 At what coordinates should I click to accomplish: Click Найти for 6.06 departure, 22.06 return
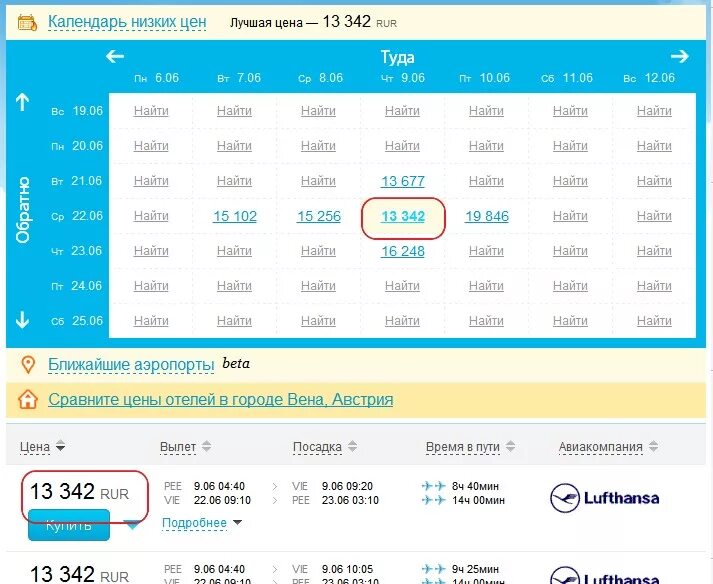tap(151, 216)
